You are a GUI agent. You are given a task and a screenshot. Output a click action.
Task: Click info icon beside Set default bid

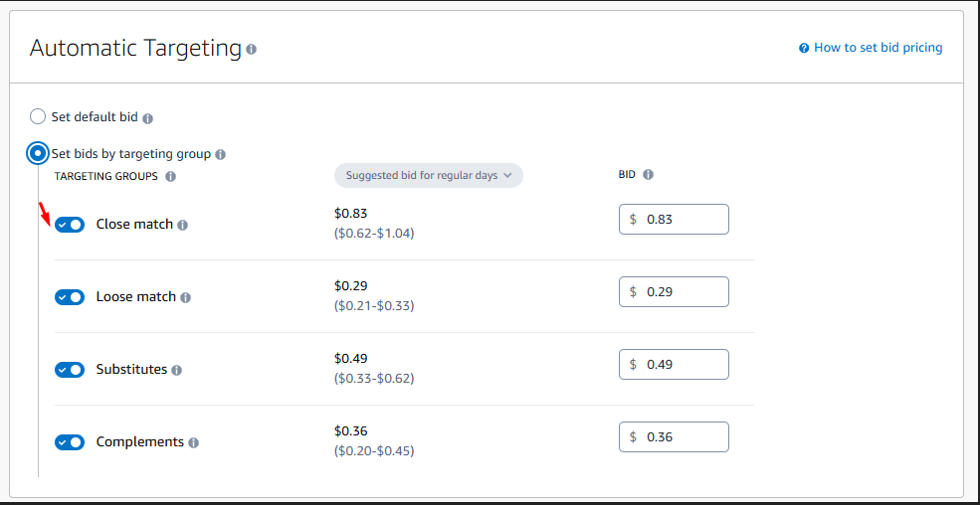coord(147,118)
